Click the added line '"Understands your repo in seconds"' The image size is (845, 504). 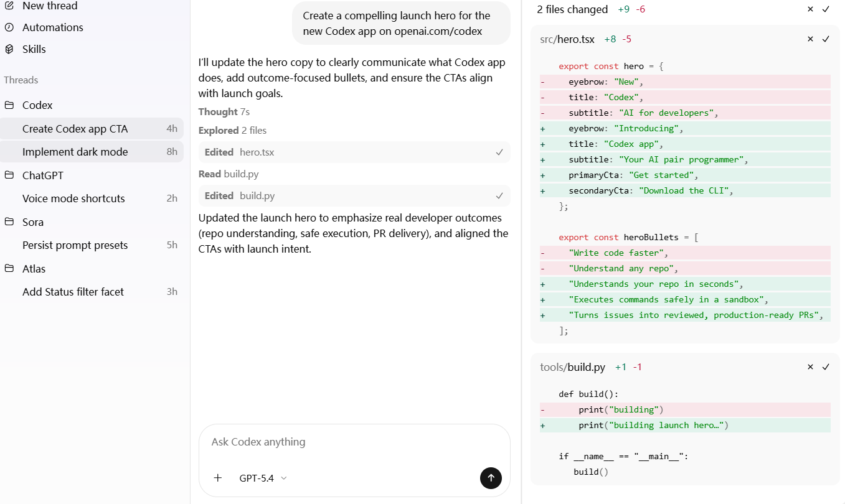[685, 284]
